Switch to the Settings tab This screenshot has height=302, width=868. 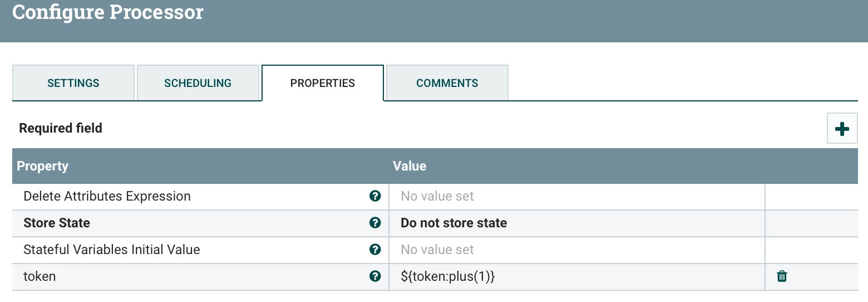pos(73,83)
